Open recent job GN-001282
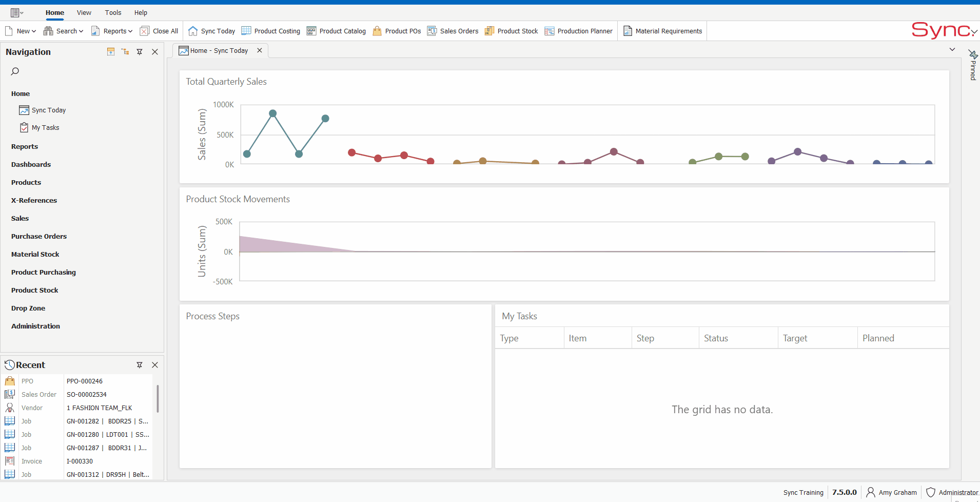Image resolution: width=980 pixels, height=502 pixels. point(107,421)
